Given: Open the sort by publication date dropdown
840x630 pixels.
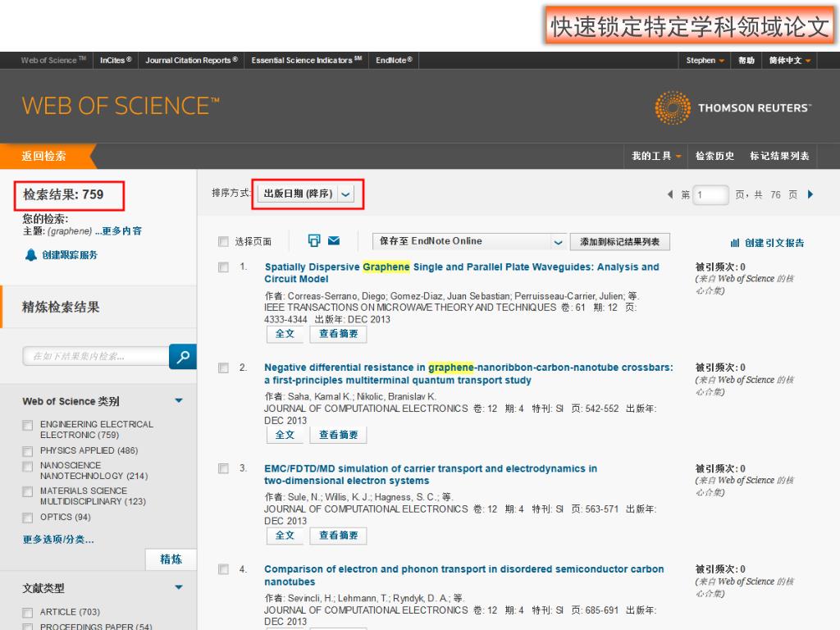Looking at the screenshot, I should (305, 194).
